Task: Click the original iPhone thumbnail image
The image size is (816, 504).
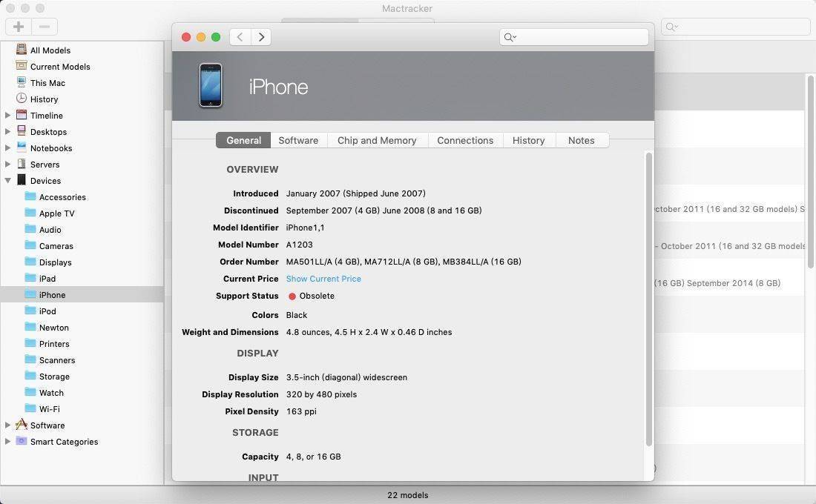Action: click(211, 85)
